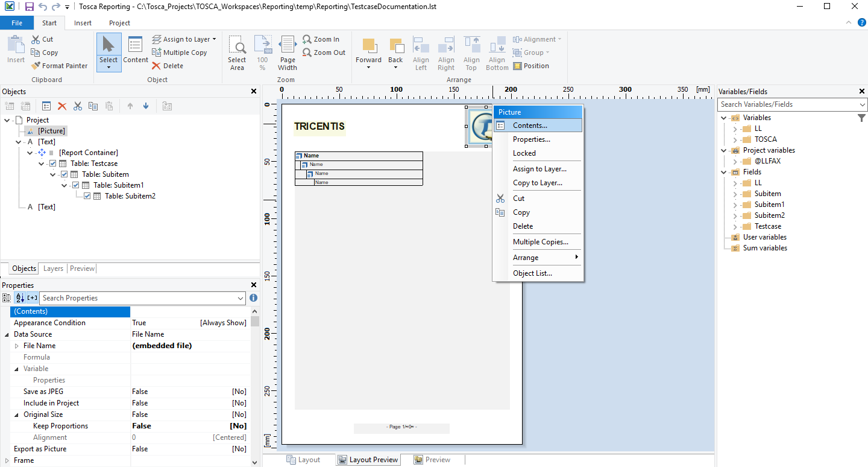Click the Help question mark icon
Screen dimensions: 868x467
[861, 22]
